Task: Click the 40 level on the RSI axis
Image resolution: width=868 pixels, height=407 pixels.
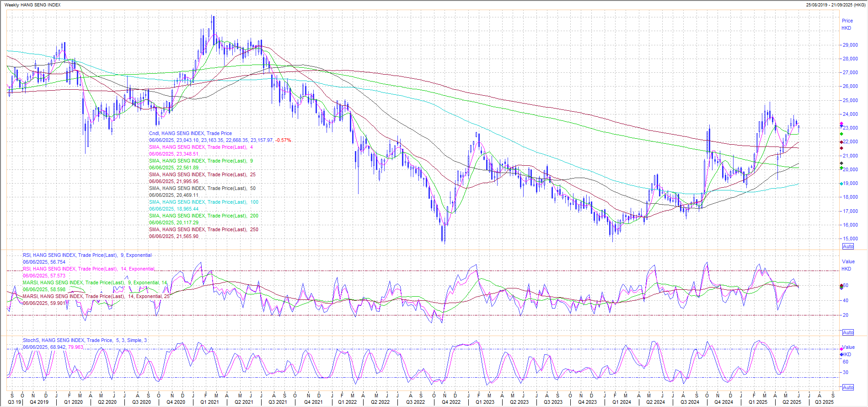Action: point(846,300)
